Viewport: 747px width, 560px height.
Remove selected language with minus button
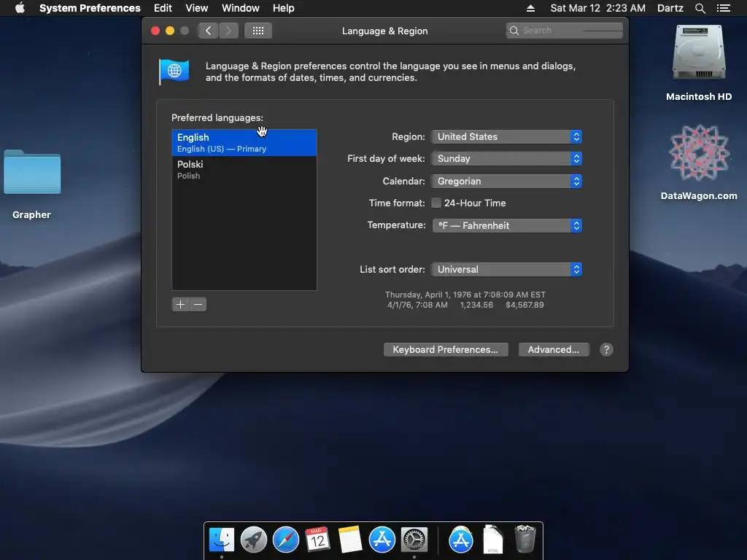[198, 304]
